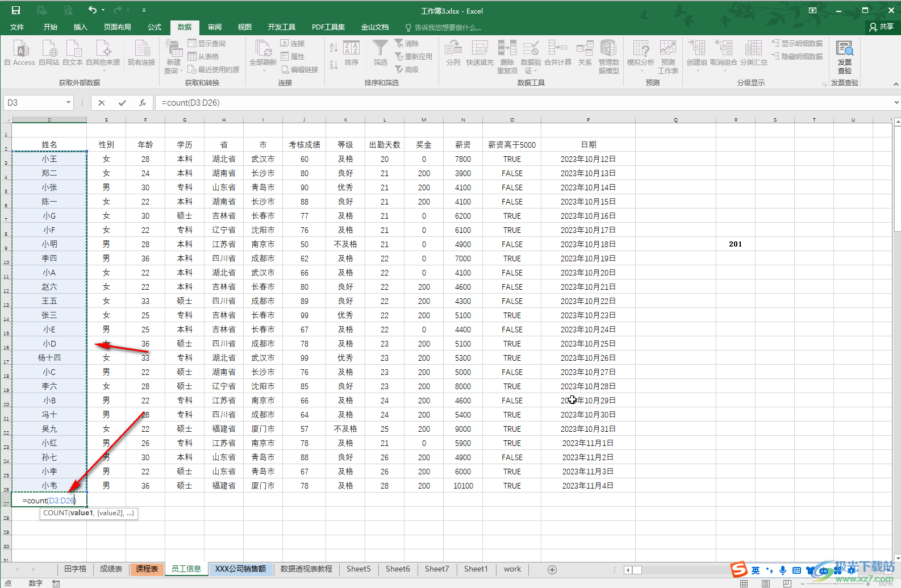Image resolution: width=901 pixels, height=588 pixels.
Task: Click Advanced filter button
Action: coord(407,69)
